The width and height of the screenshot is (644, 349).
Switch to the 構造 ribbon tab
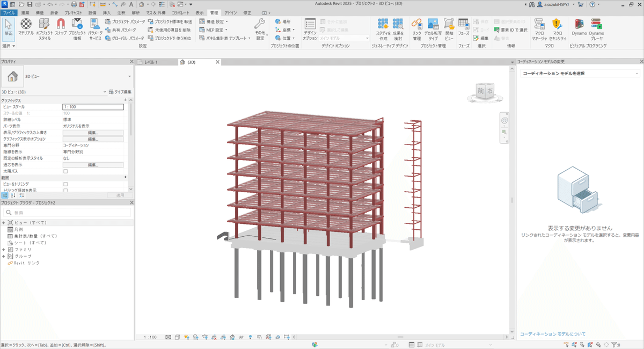pos(40,12)
